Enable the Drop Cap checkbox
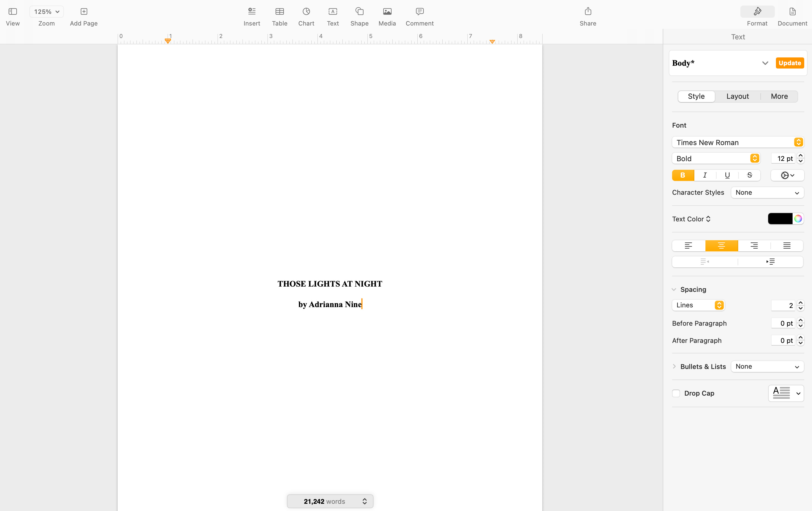The image size is (812, 511). (676, 393)
